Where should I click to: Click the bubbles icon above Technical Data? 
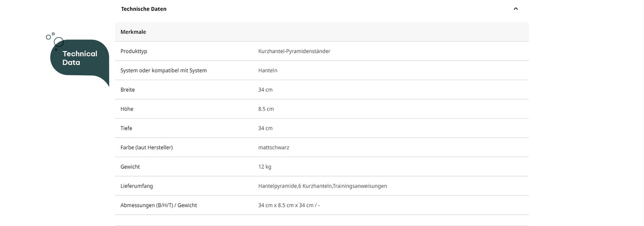(x=55, y=40)
